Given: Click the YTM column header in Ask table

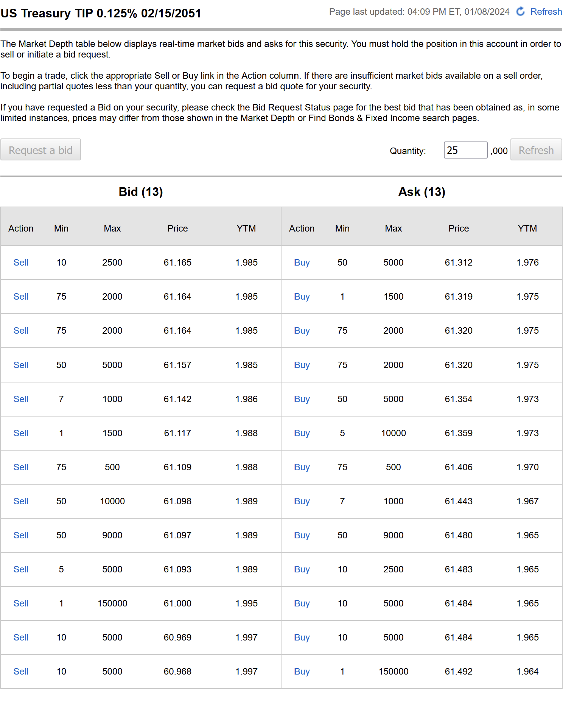Looking at the screenshot, I should coord(527,229).
